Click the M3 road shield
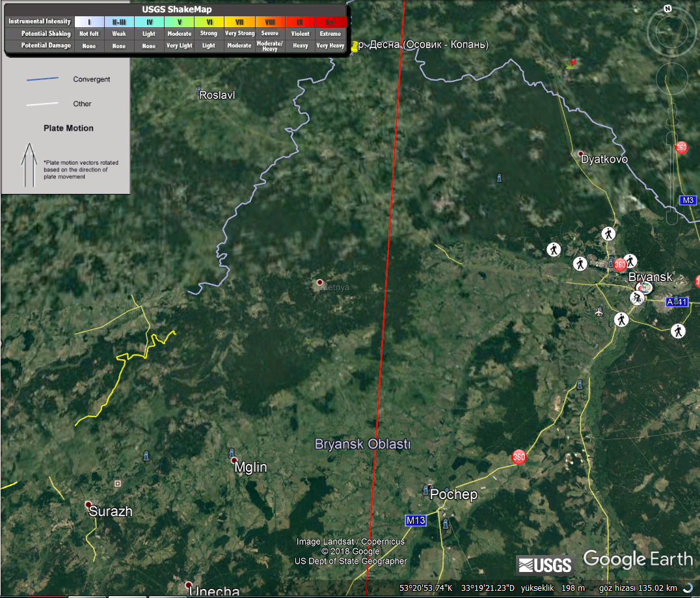The height and width of the screenshot is (598, 700). click(688, 200)
